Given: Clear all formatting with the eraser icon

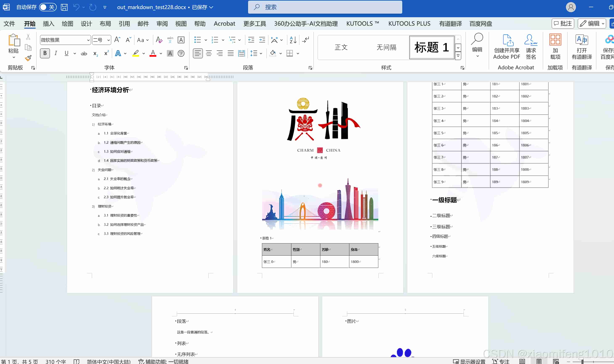Looking at the screenshot, I should 159,40.
